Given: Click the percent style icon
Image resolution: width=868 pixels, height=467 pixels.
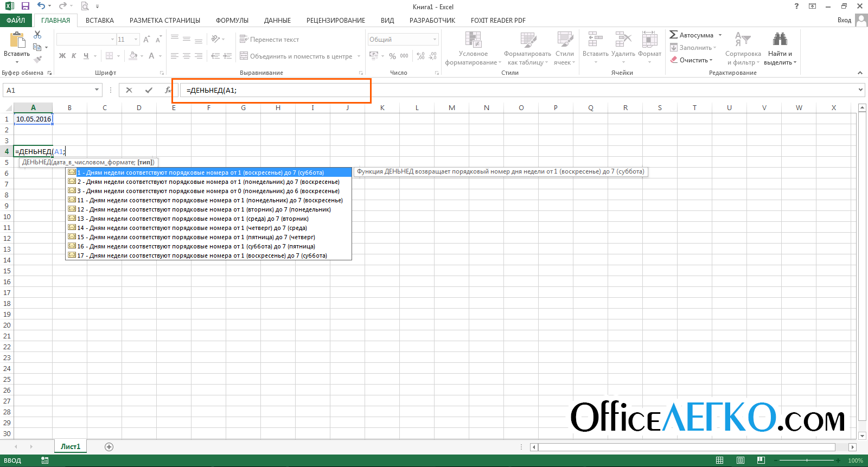Looking at the screenshot, I should pos(392,56).
